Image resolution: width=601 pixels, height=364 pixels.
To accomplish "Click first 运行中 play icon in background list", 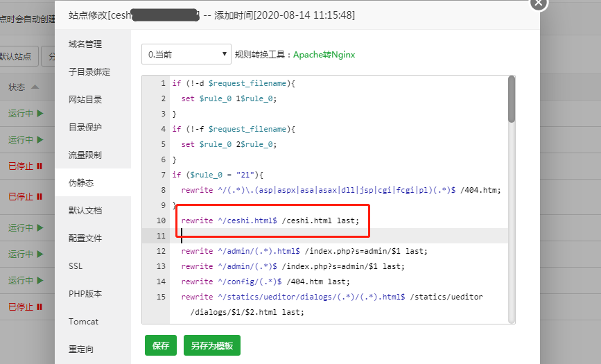I will click(40, 114).
